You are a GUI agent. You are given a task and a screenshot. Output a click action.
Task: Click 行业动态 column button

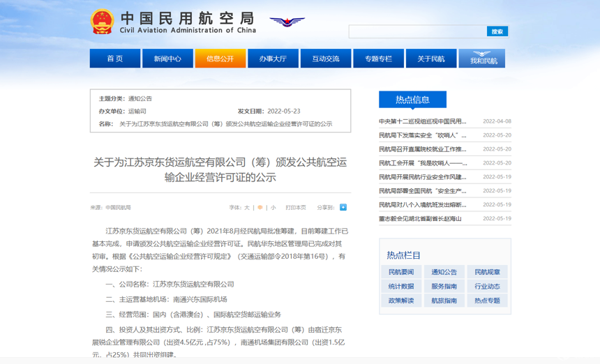point(487,286)
